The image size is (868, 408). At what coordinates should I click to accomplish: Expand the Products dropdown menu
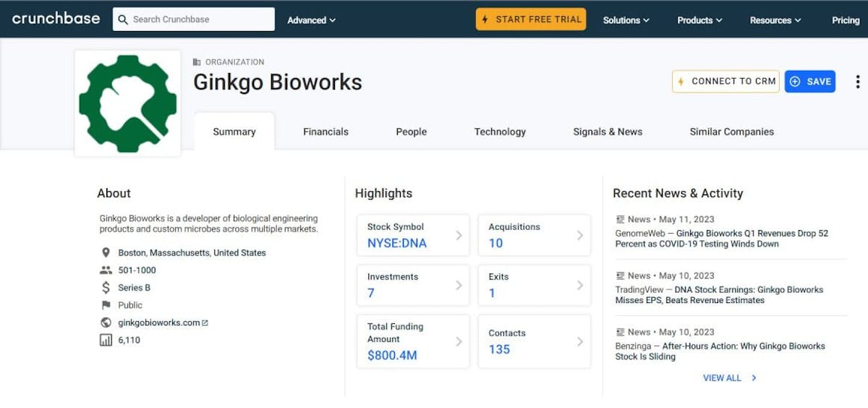[x=699, y=20]
